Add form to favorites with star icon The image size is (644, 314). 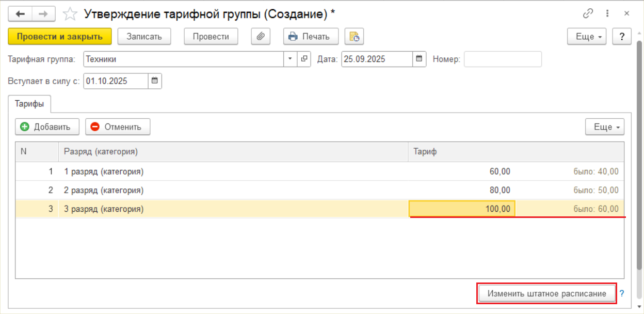coord(69,14)
